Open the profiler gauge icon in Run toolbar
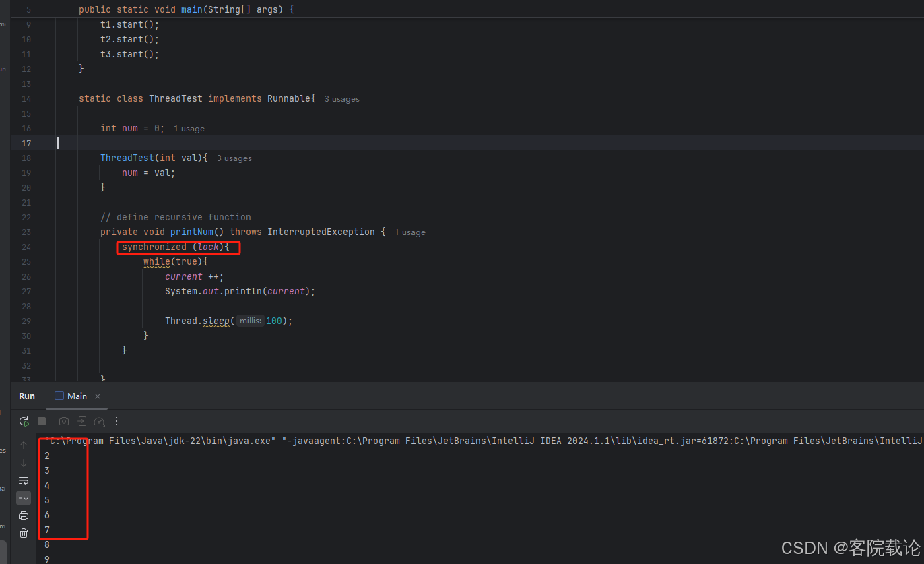Viewport: 924px width, 564px height. (99, 421)
